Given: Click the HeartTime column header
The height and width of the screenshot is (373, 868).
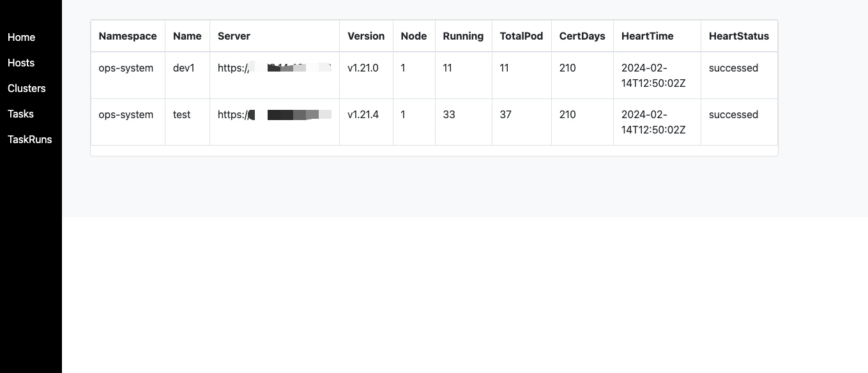Looking at the screenshot, I should click(647, 36).
